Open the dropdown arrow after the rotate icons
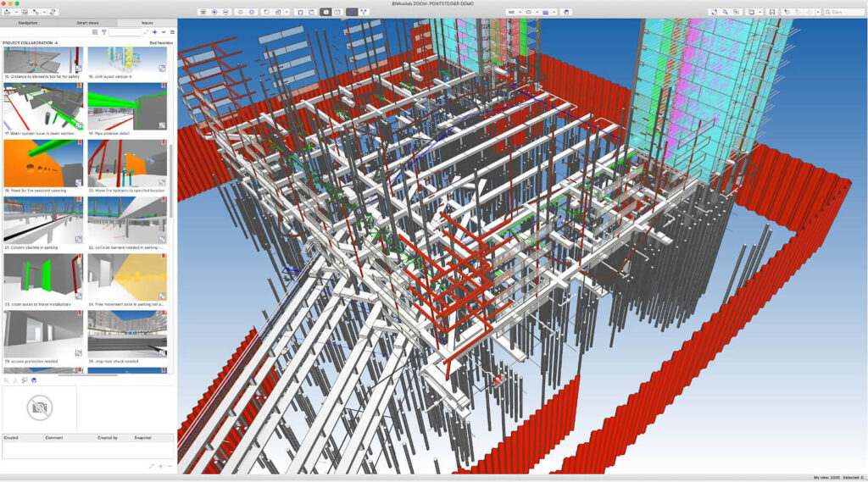 tap(287, 12)
